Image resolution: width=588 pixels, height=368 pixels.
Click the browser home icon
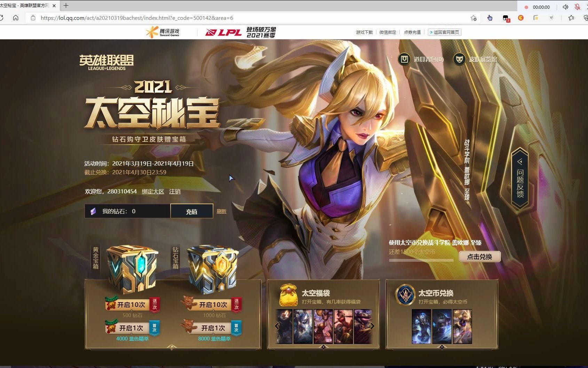coord(16,18)
